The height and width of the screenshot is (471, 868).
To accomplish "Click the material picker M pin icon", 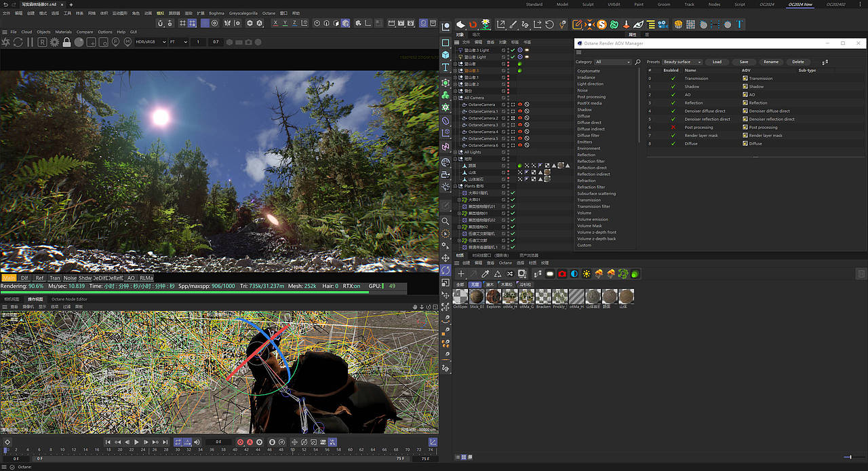I will coord(127,42).
